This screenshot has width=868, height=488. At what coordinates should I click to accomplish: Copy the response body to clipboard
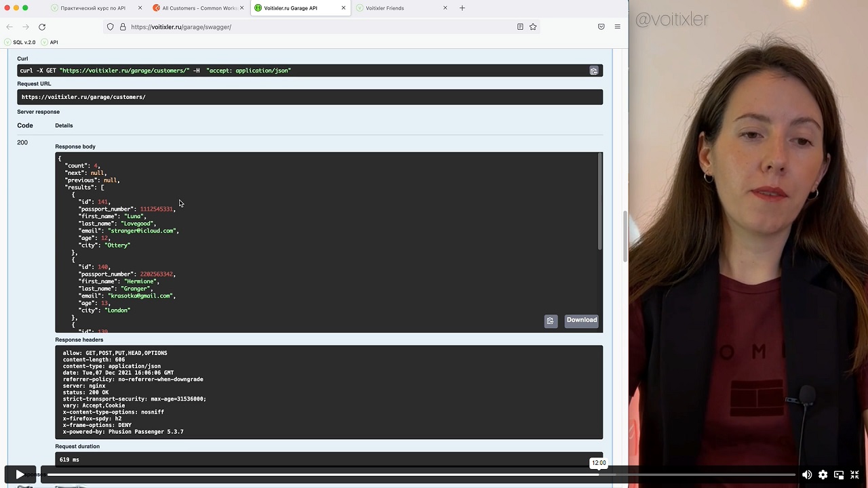[550, 321]
